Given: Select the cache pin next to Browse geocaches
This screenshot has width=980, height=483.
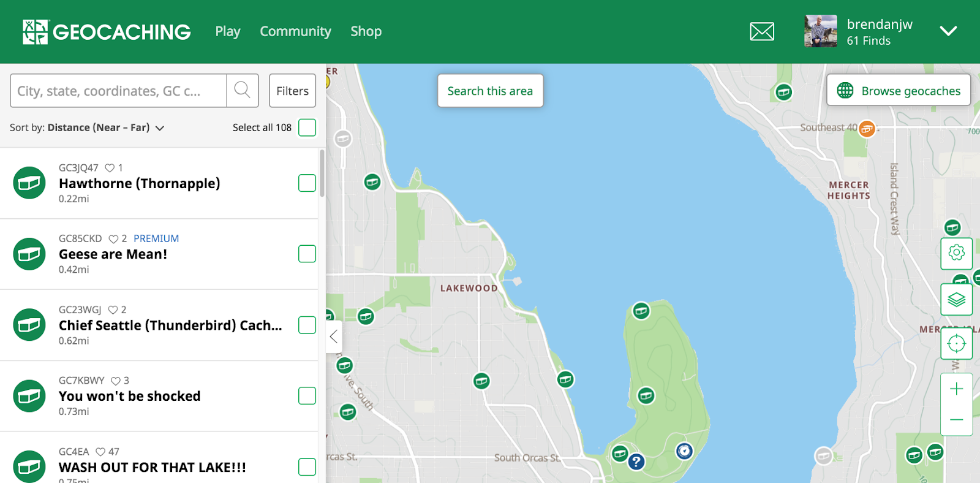Looking at the screenshot, I should point(783,92).
